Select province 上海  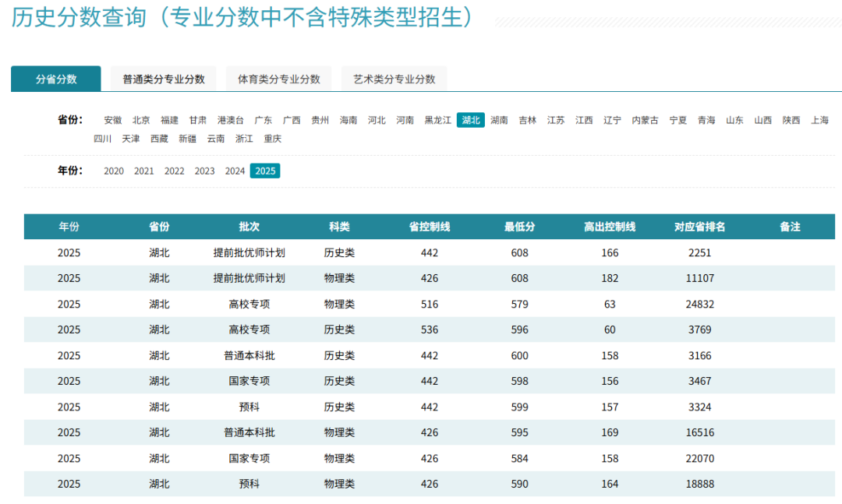[x=819, y=120]
